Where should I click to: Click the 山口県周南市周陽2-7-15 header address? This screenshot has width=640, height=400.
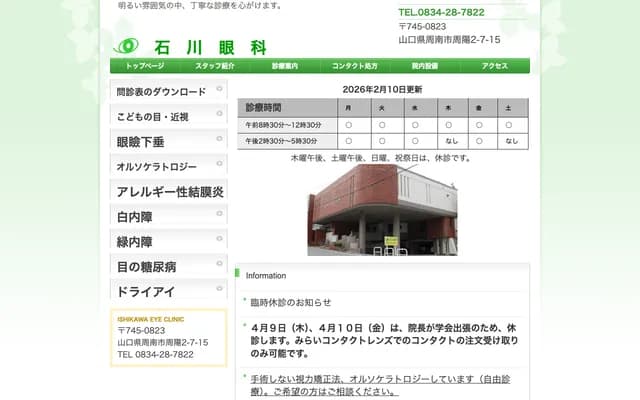pos(449,40)
